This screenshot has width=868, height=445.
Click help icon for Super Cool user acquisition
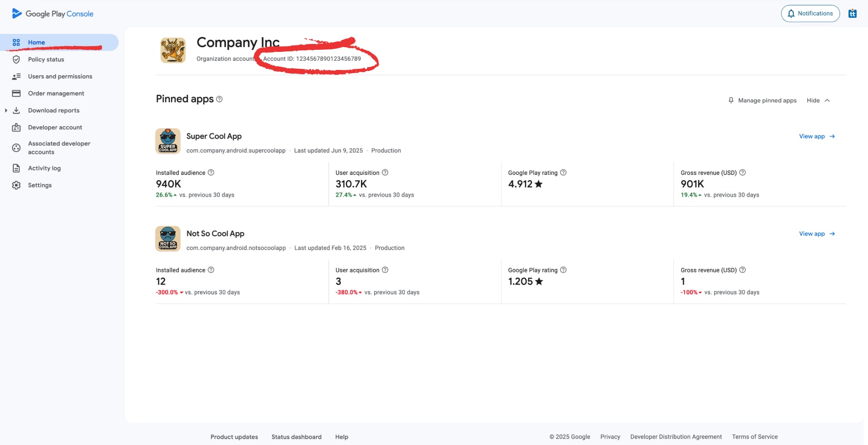[385, 172]
